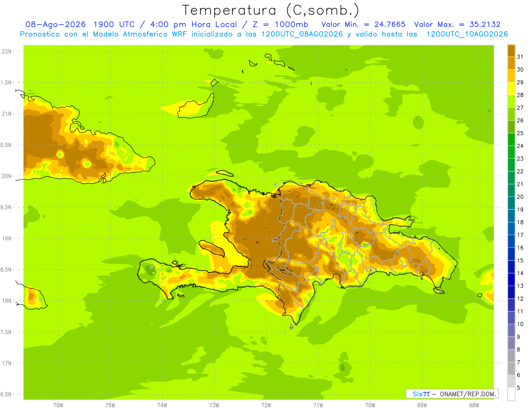Click legend value 30

[x=520, y=70]
